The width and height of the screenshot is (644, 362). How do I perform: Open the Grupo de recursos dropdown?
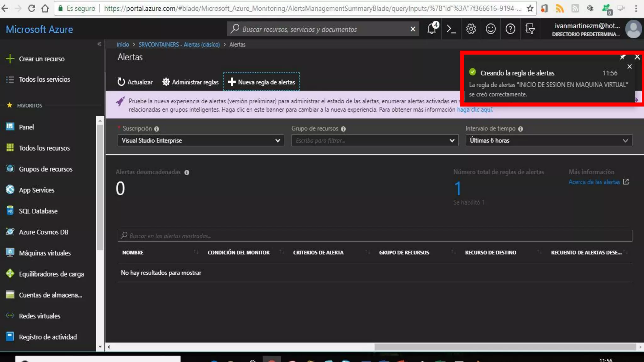[x=375, y=140]
